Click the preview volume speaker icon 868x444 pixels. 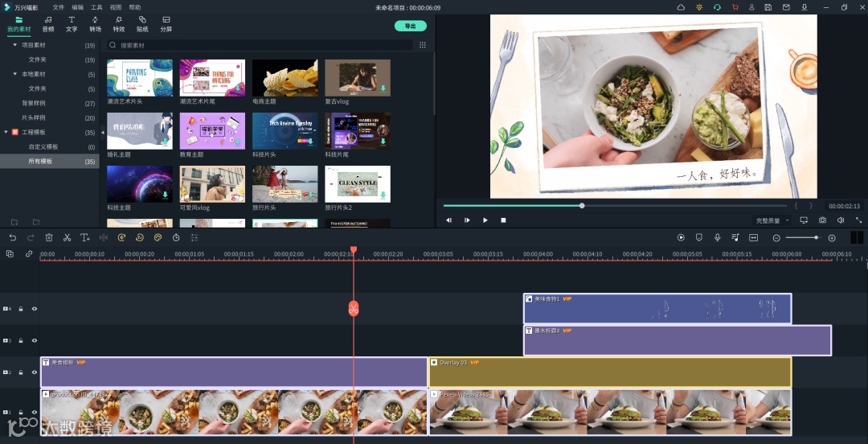(841, 220)
